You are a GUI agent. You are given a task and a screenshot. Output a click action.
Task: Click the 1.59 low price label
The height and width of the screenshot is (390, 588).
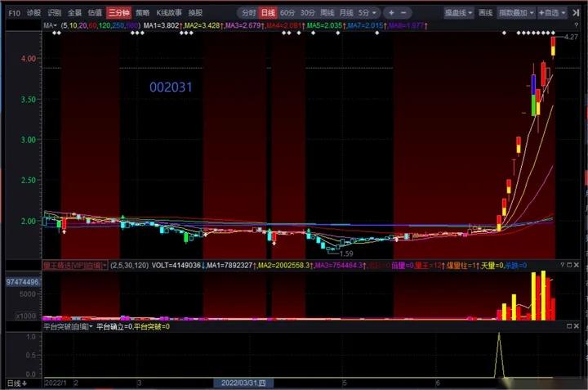click(346, 253)
